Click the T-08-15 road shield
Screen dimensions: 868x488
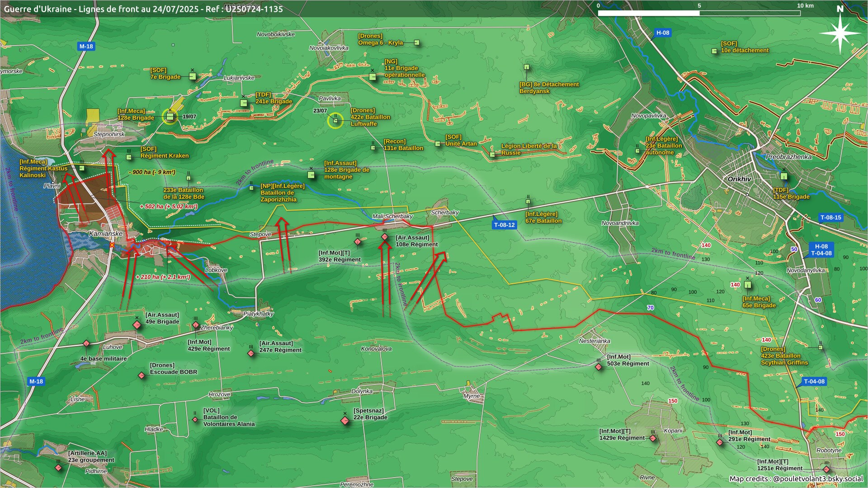(x=831, y=218)
